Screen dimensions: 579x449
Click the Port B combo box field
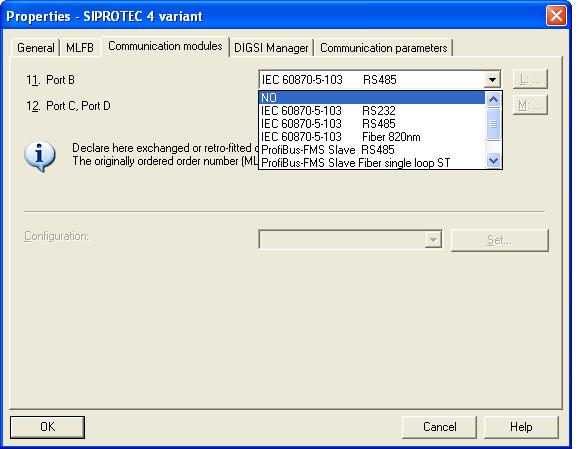(x=380, y=79)
